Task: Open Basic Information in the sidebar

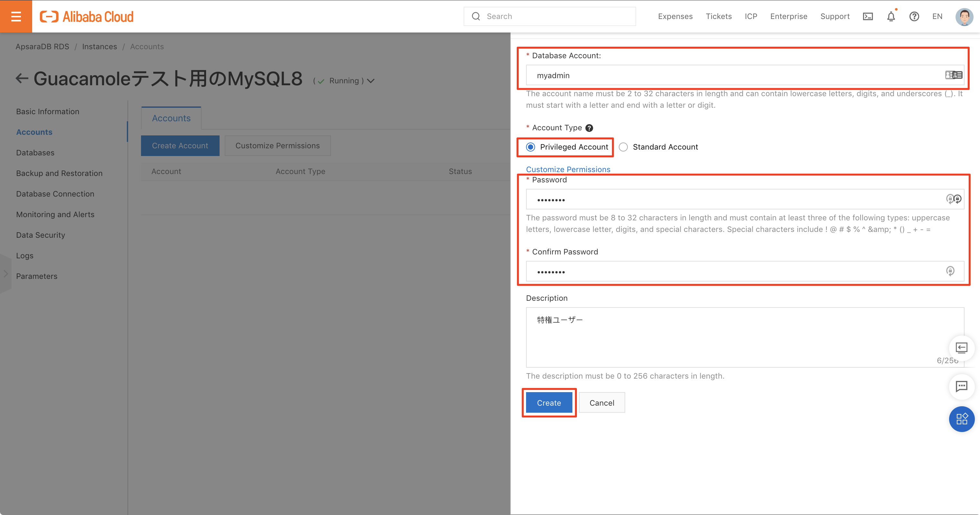Action: [x=48, y=111]
